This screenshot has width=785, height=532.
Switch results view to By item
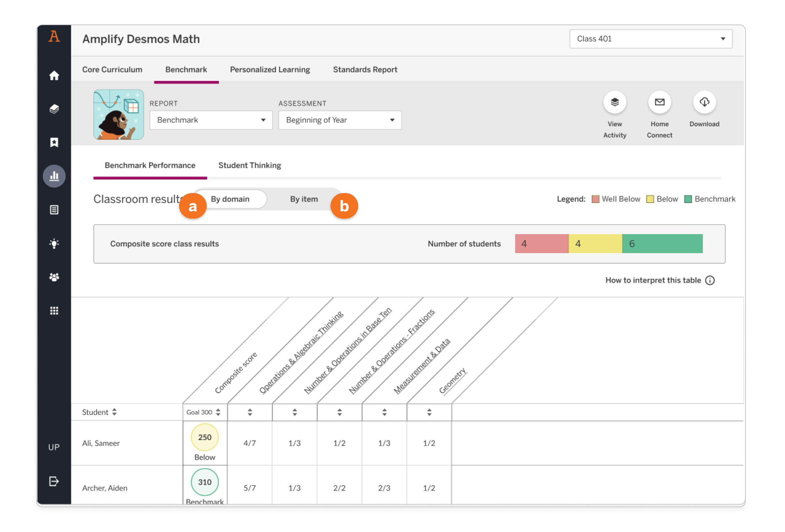(x=304, y=199)
